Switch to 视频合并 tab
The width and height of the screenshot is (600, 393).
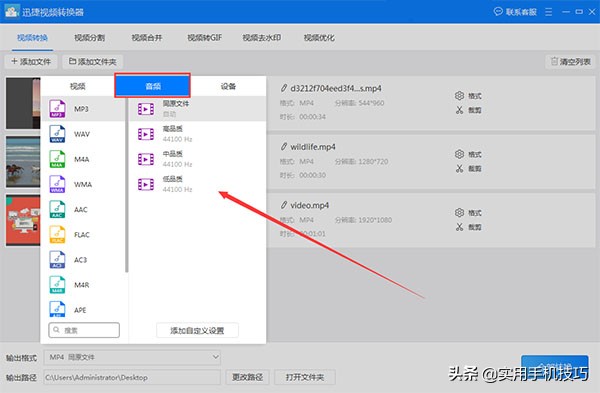[147, 38]
